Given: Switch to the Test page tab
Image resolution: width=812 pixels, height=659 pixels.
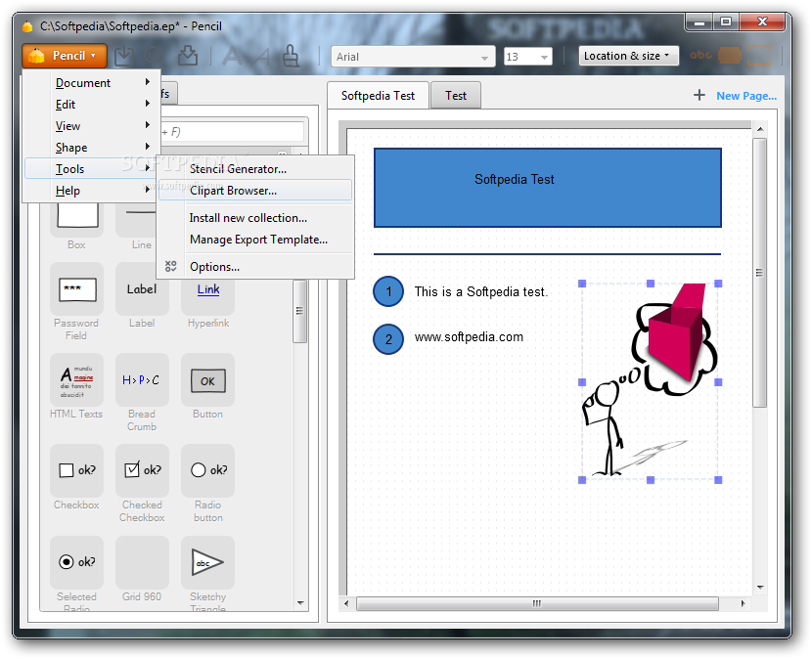Looking at the screenshot, I should click(x=456, y=96).
